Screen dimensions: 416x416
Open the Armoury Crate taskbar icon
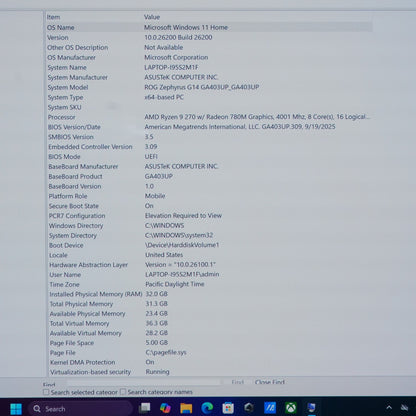[249, 408]
